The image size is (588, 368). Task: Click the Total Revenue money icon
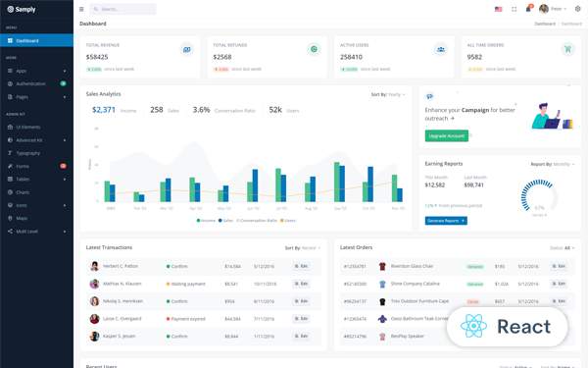tap(186, 49)
